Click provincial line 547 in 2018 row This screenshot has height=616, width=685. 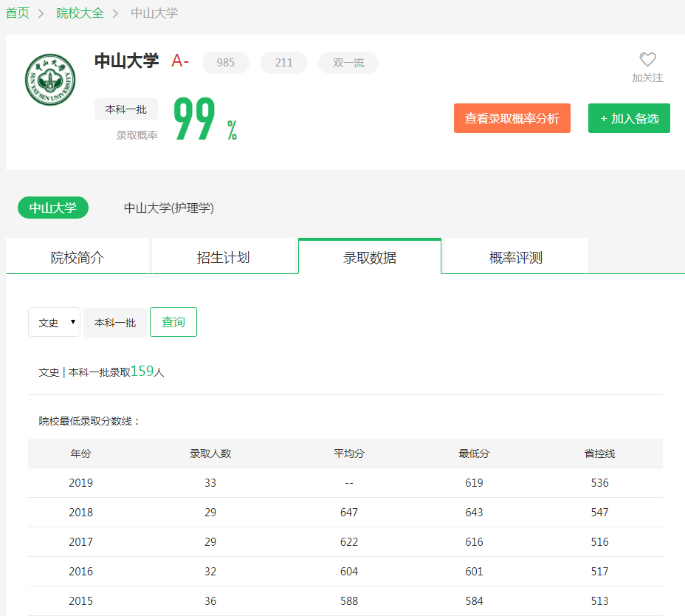point(599,512)
